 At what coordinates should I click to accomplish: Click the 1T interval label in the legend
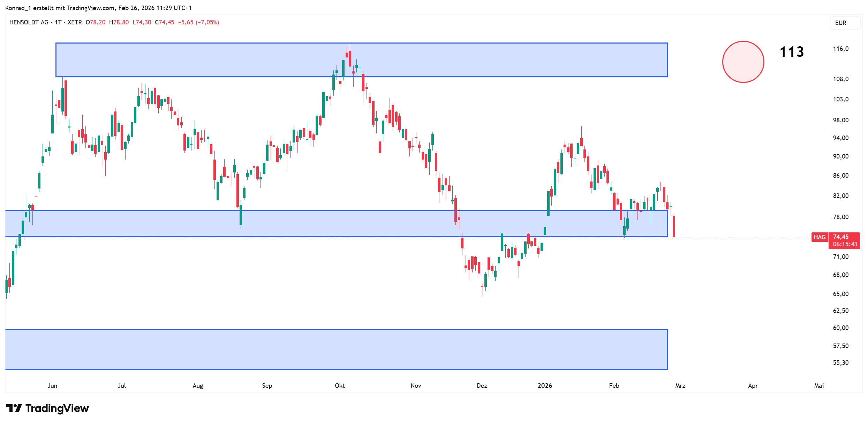point(58,22)
